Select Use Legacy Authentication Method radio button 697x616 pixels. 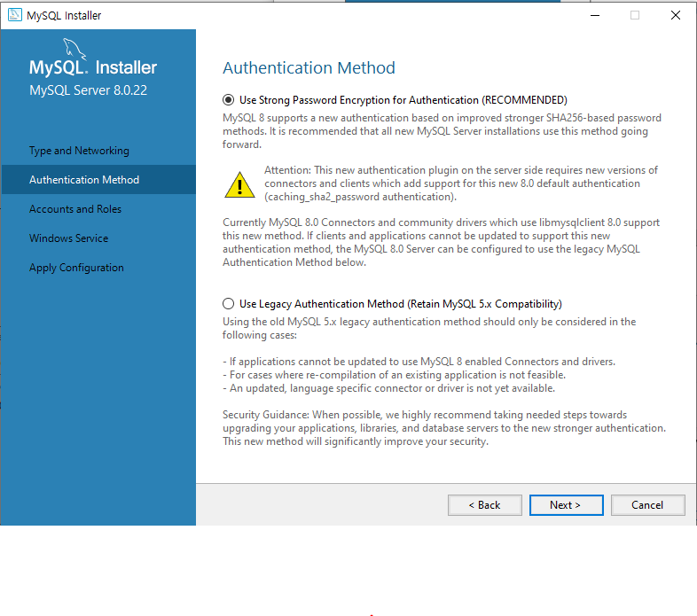click(x=228, y=303)
